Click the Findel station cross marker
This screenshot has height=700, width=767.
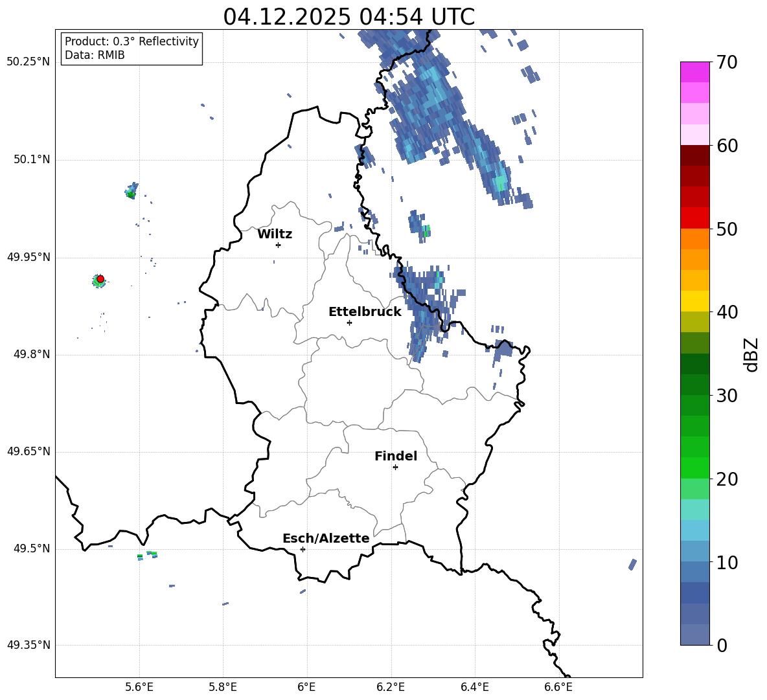[395, 468]
